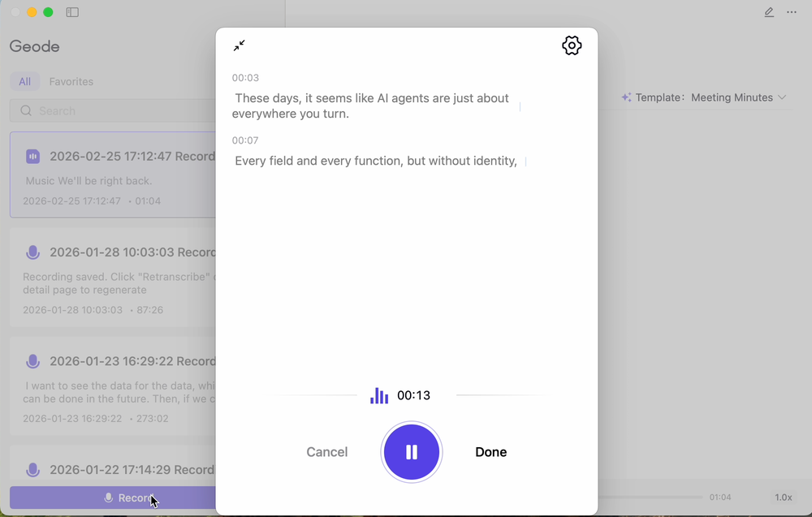Click the edit pencil icon in the top toolbar
Screen dimensions: 812x517
point(768,12)
